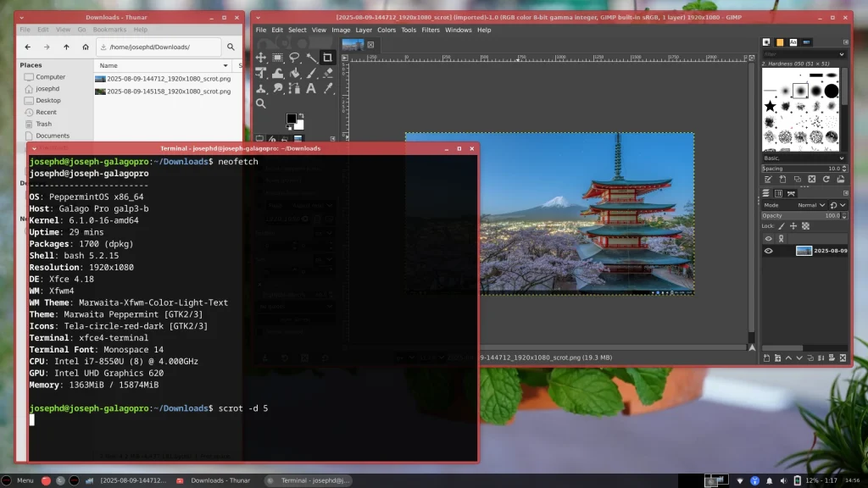Select the Eraser tool

click(x=328, y=73)
